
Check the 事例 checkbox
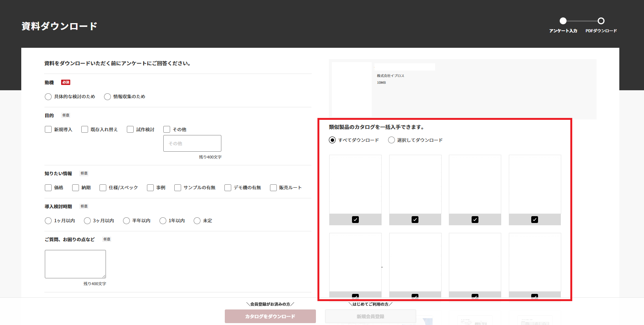click(x=150, y=188)
